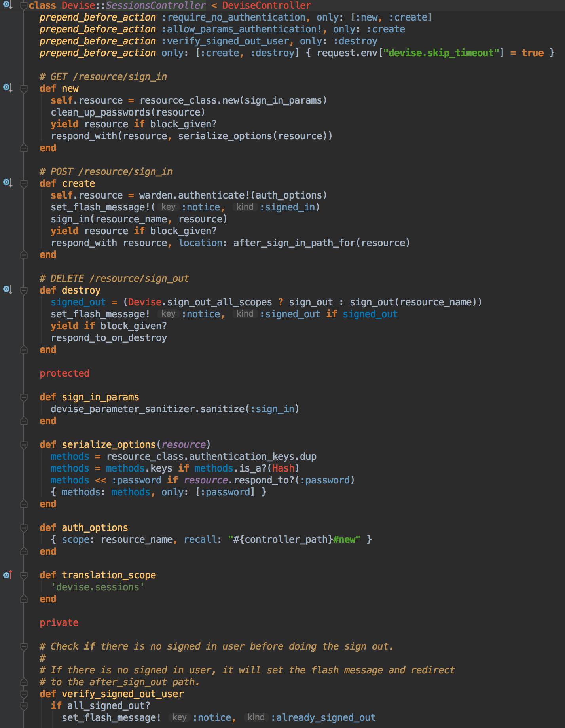Collapse the def sign_in_params fold marker
The image size is (565, 728).
pyautogui.click(x=24, y=397)
